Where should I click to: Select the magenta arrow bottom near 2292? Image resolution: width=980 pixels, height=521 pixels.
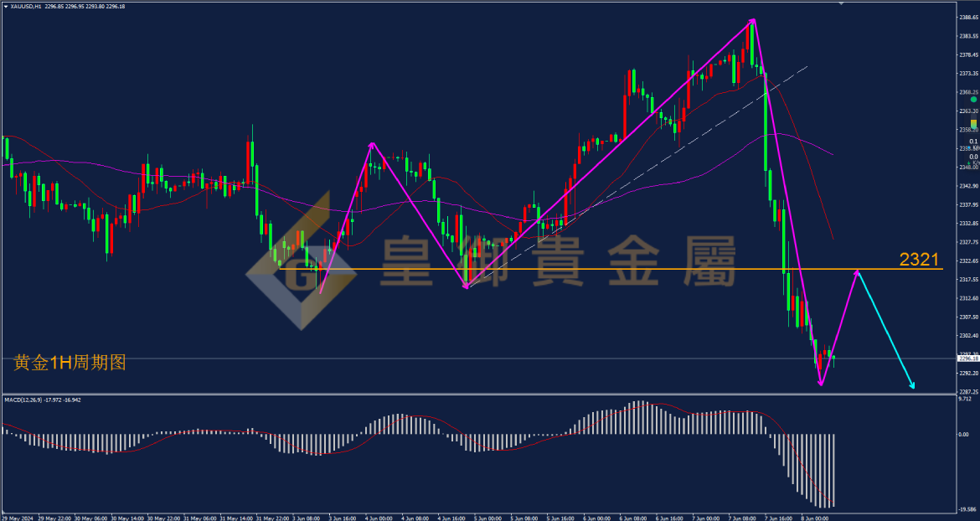pos(821,382)
